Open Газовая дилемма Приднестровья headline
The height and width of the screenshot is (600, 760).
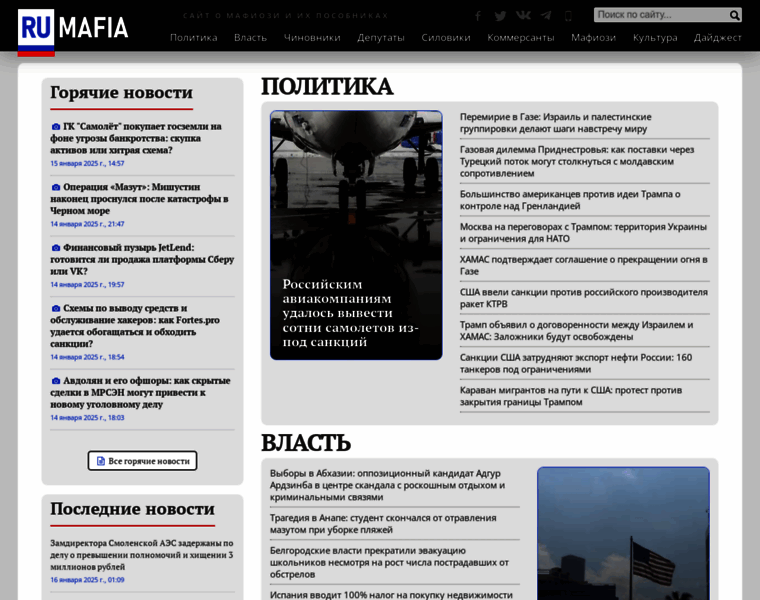[x=577, y=161]
